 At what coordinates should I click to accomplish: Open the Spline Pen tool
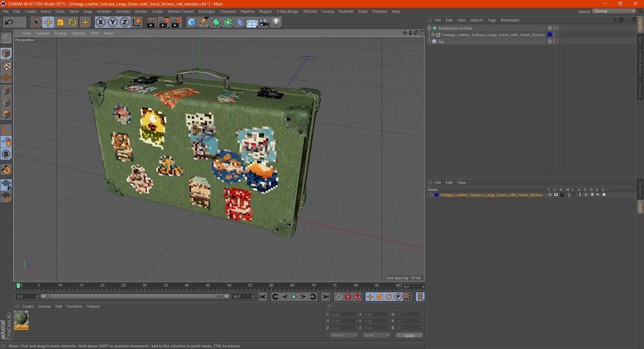pyautogui.click(x=204, y=22)
